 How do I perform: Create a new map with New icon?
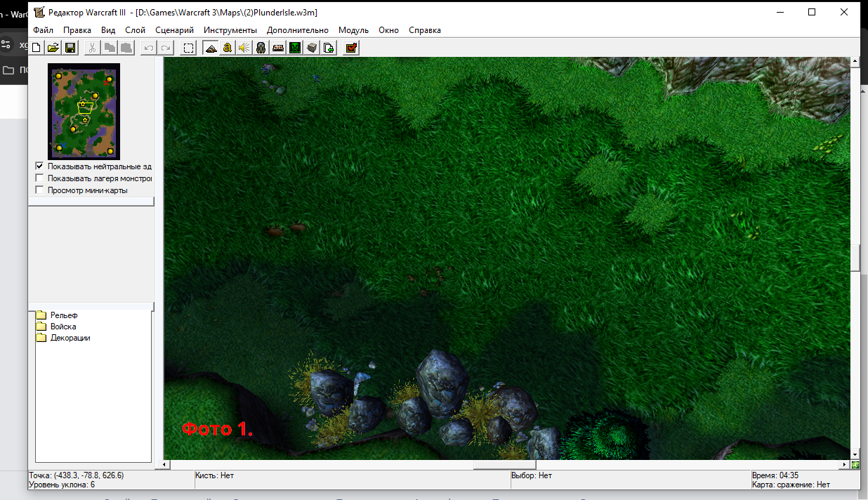(36, 48)
